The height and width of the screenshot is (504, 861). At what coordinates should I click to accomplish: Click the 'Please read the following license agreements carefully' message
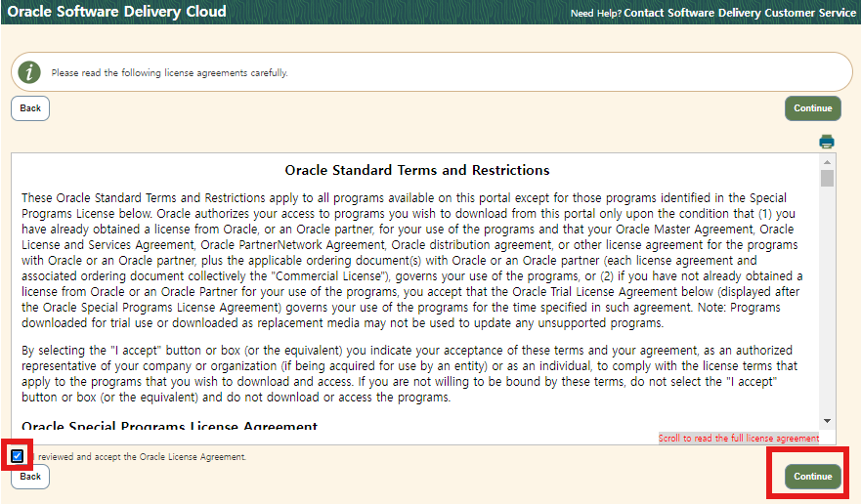click(170, 73)
